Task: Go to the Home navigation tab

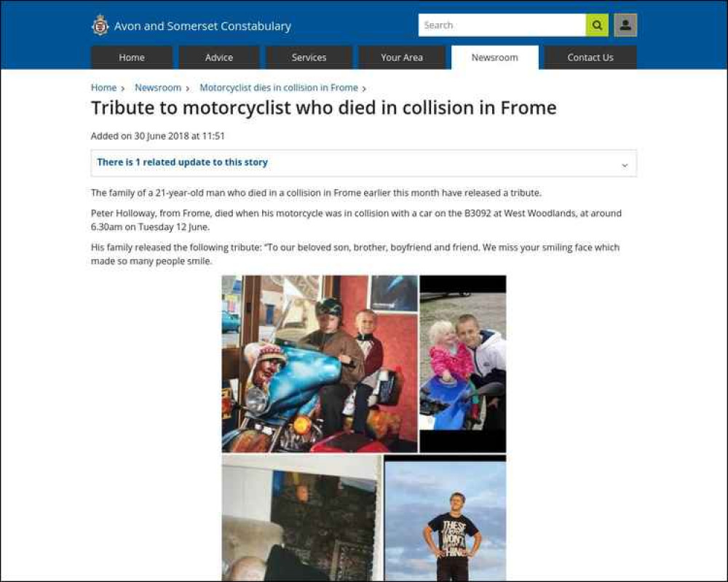Action: [132, 57]
